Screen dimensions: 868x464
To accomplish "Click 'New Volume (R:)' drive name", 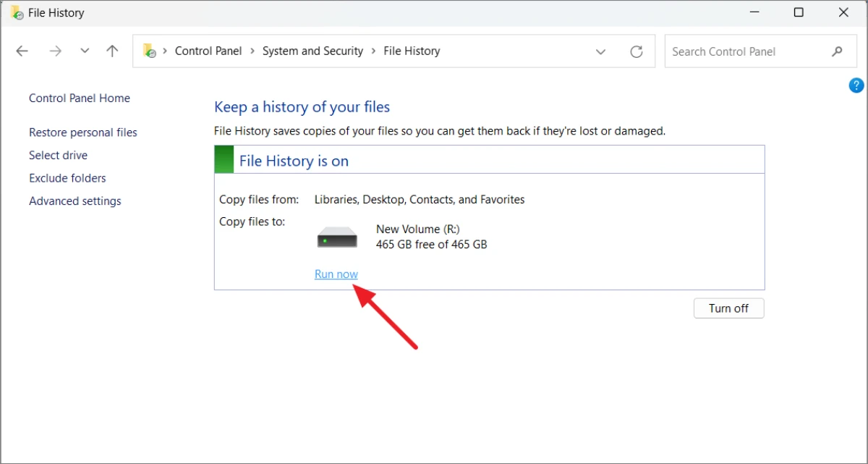I will [418, 229].
